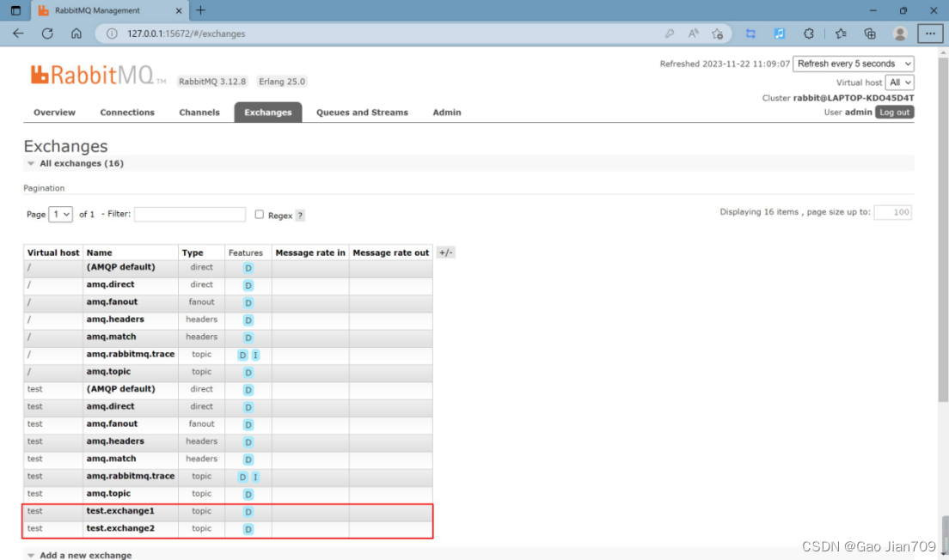Open the browser profile avatar
Image resolution: width=949 pixels, height=560 pixels.
pyautogui.click(x=900, y=33)
